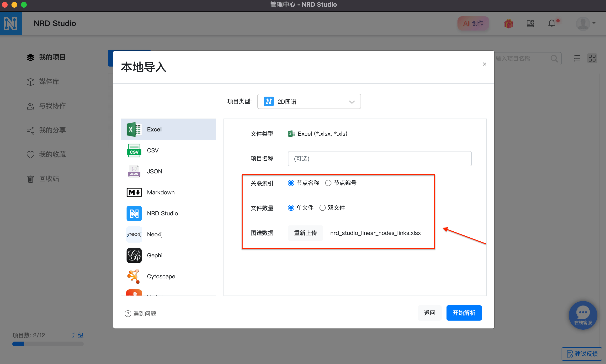Open the online customer service chat
The image size is (606, 364).
pos(583,315)
